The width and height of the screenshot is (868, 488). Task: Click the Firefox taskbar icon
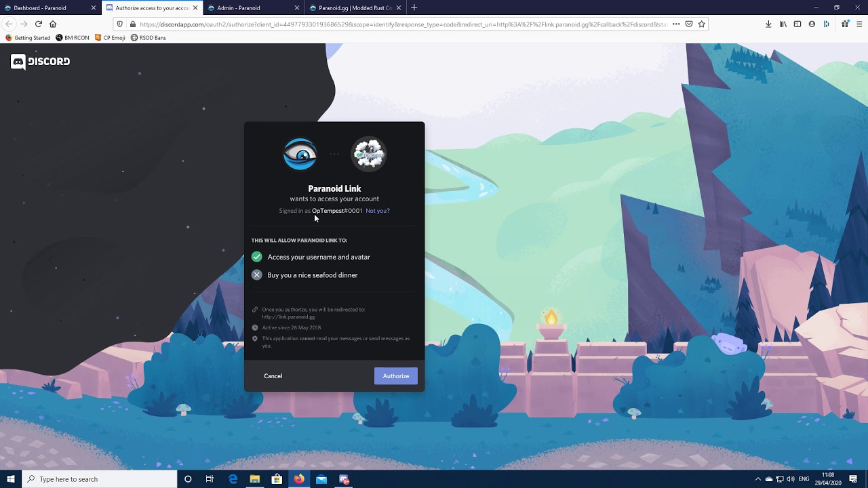299,479
